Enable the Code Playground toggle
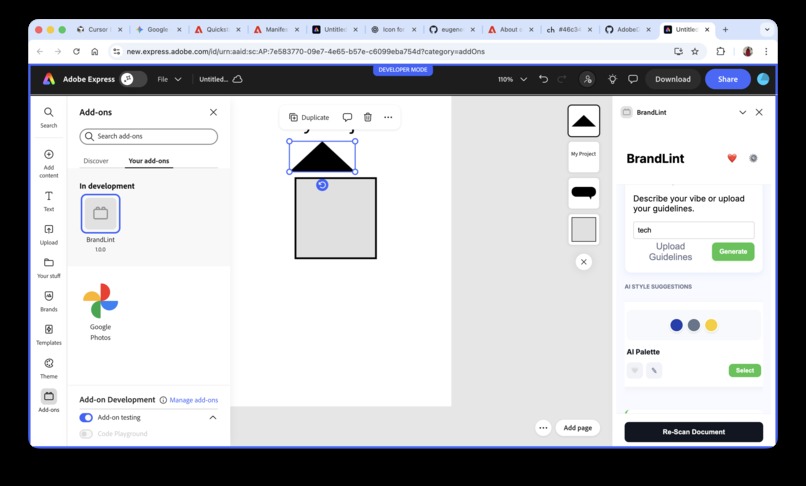Image resolution: width=806 pixels, height=486 pixels. tap(86, 434)
